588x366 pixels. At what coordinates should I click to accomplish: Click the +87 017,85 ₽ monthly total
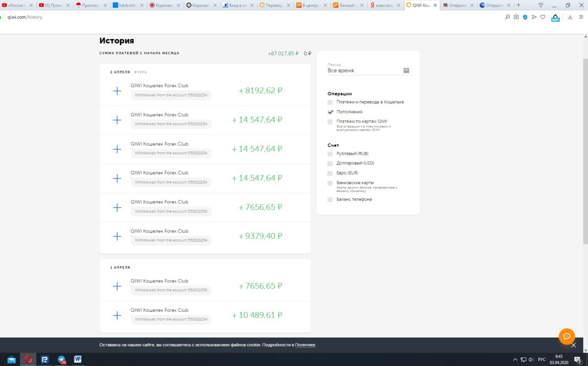point(283,53)
